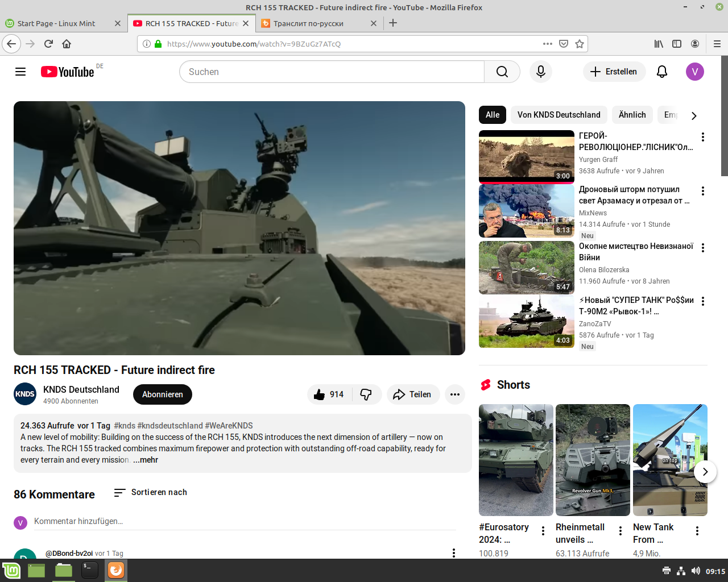Start voice search with microphone icon
The height and width of the screenshot is (582, 728).
coord(541,72)
